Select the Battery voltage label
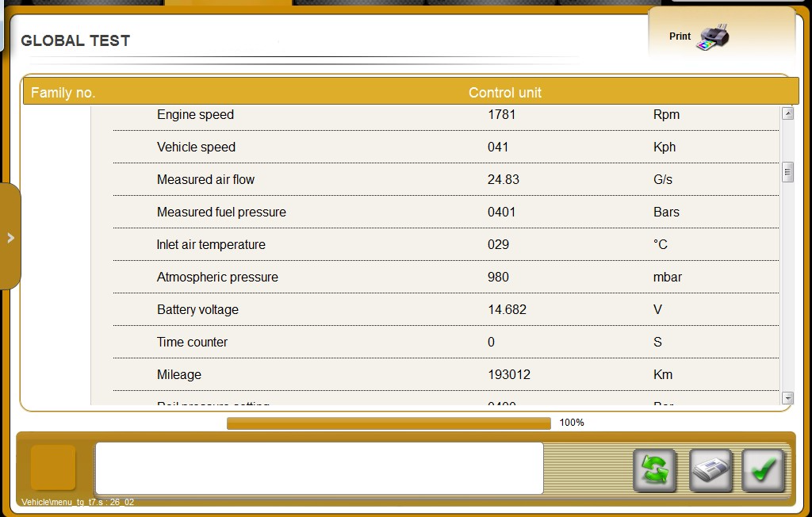This screenshot has height=517, width=812. [x=197, y=310]
